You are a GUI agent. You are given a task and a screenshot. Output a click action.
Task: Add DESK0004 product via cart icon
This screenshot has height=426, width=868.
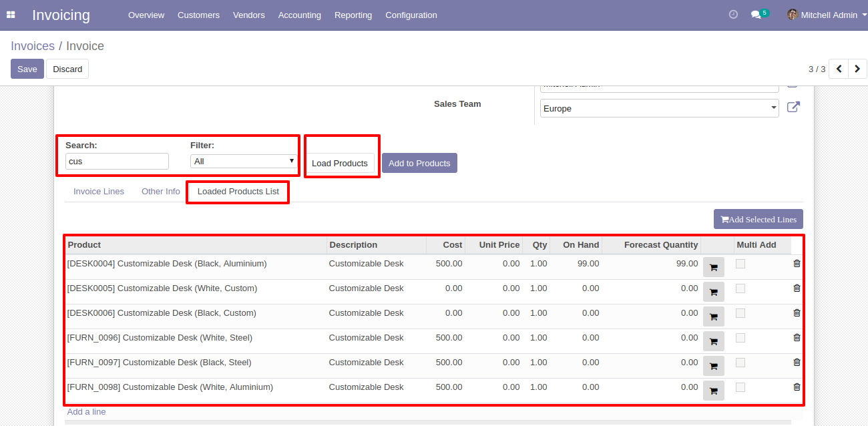tap(714, 267)
